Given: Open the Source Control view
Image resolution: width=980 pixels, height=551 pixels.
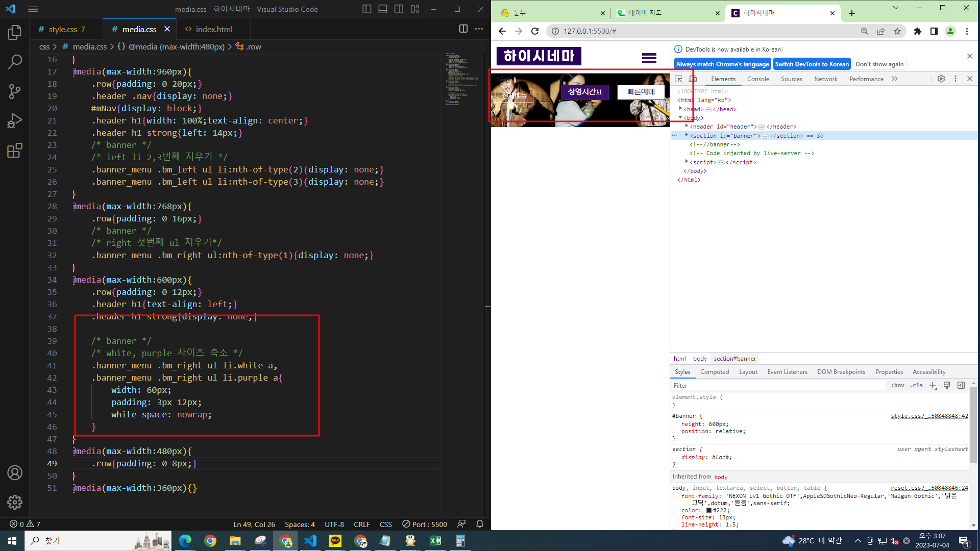Looking at the screenshot, I should pos(15,91).
